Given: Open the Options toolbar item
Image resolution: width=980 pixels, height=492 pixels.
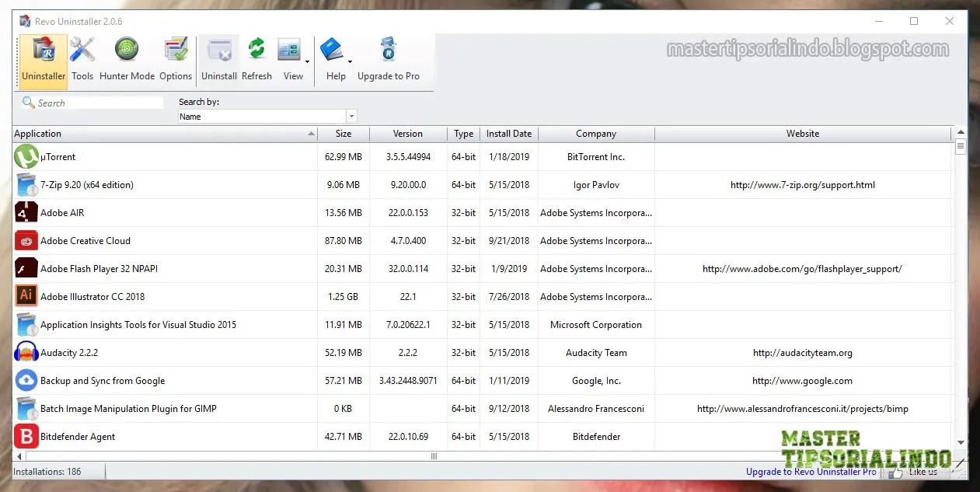Looking at the screenshot, I should pos(176,60).
